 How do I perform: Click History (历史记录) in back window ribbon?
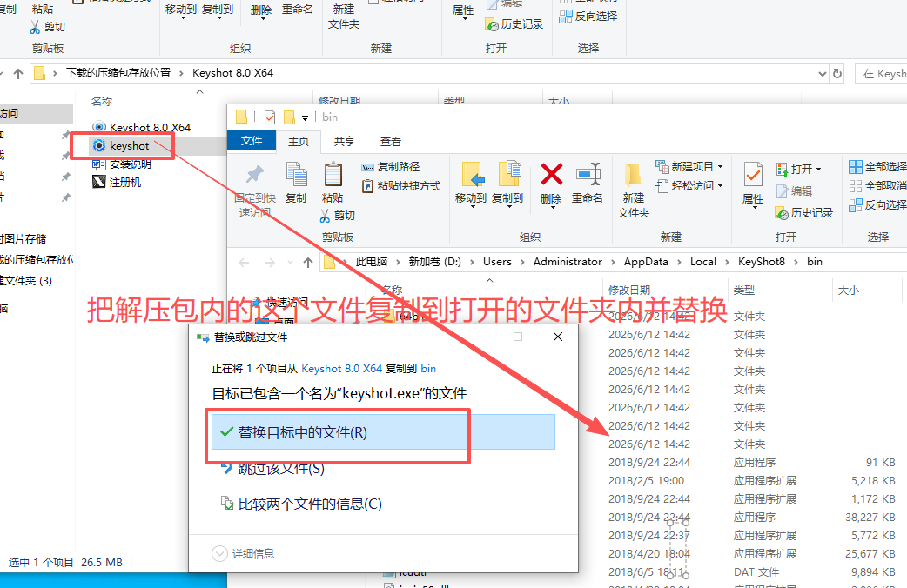pyautogui.click(x=514, y=24)
